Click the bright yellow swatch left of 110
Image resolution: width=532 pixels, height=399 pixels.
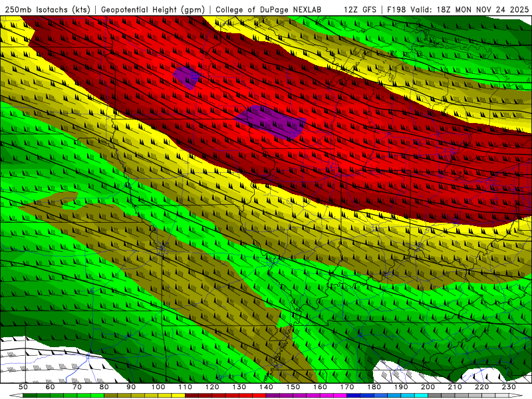[x=178, y=396]
